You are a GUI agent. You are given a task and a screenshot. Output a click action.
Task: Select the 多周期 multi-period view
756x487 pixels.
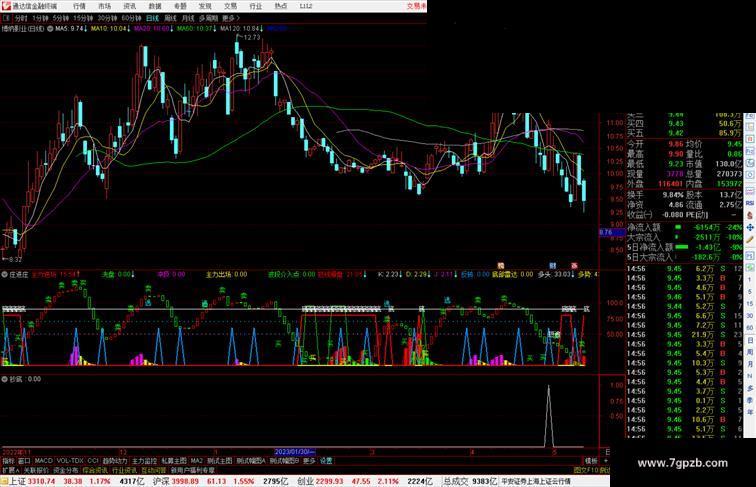click(x=208, y=18)
